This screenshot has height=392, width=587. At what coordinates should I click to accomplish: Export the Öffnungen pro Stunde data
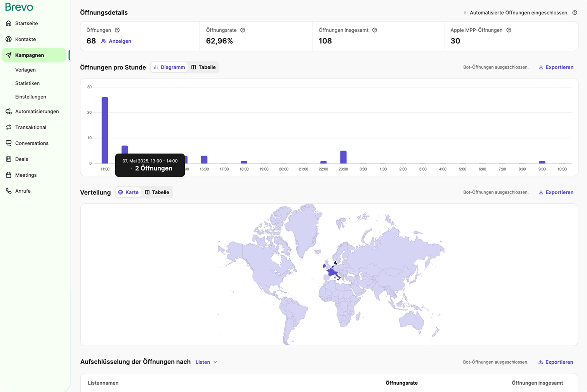tap(556, 67)
